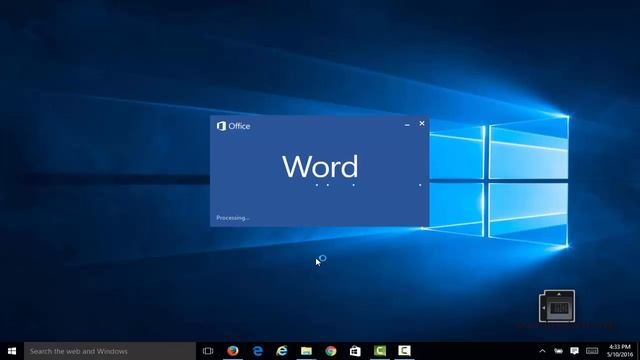Open the touch keyboard tray icon
640x360 pixels.
coord(592,351)
